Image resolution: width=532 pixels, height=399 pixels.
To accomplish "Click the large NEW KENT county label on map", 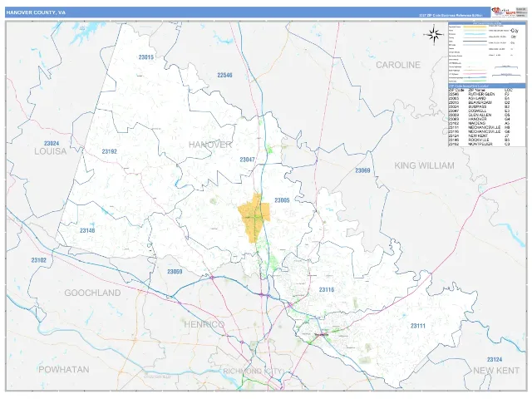I will (496, 371).
